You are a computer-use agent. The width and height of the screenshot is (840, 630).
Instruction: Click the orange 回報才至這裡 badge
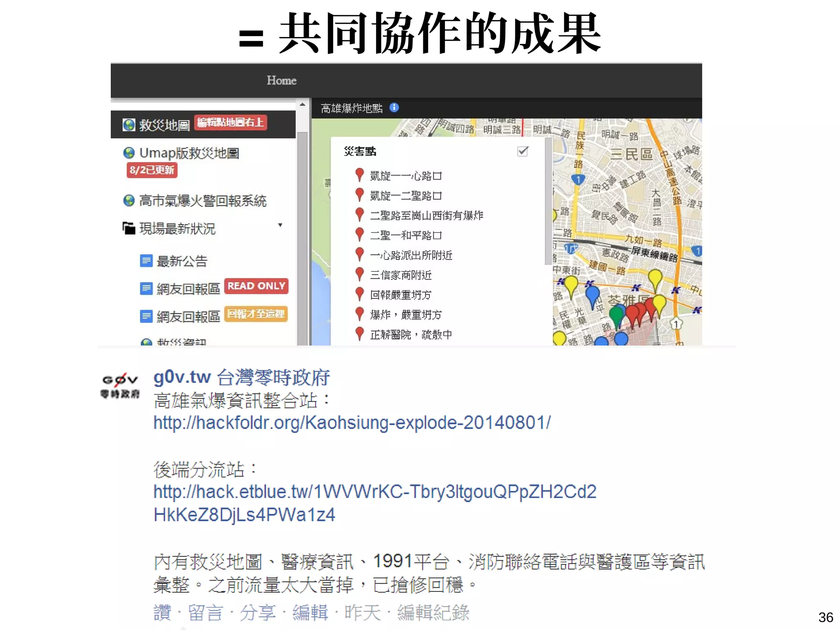(x=256, y=314)
